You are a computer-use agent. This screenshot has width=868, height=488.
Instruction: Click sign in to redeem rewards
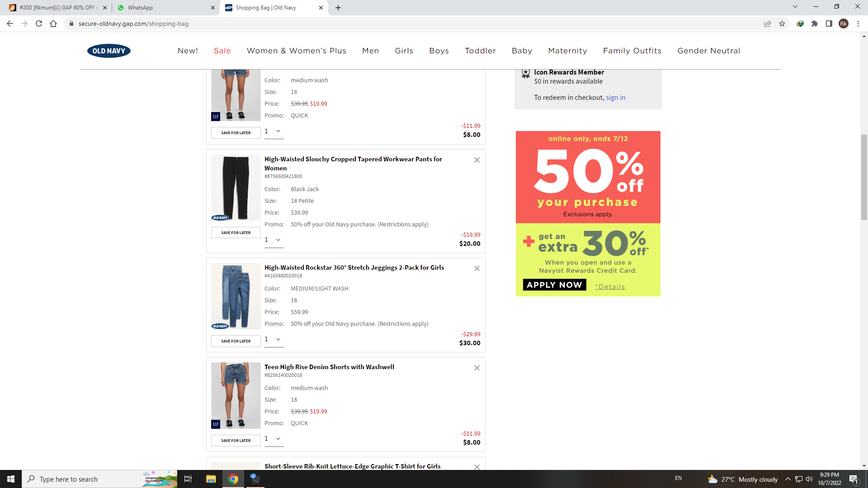click(616, 98)
